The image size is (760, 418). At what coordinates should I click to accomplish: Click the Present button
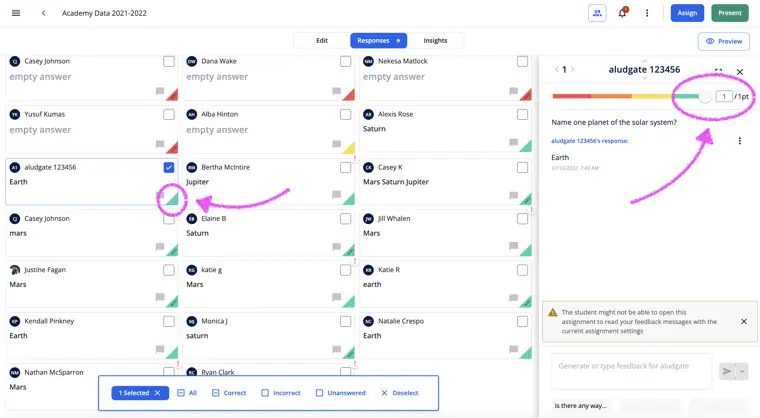729,13
